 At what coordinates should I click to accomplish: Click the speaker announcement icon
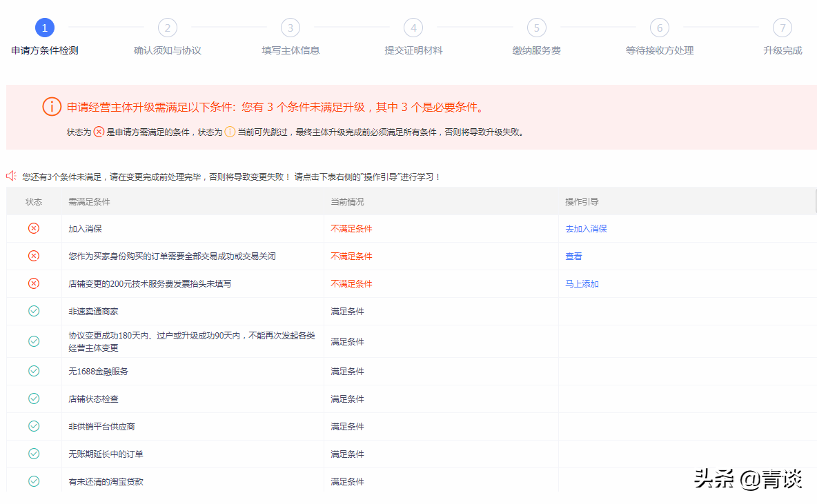[12, 176]
